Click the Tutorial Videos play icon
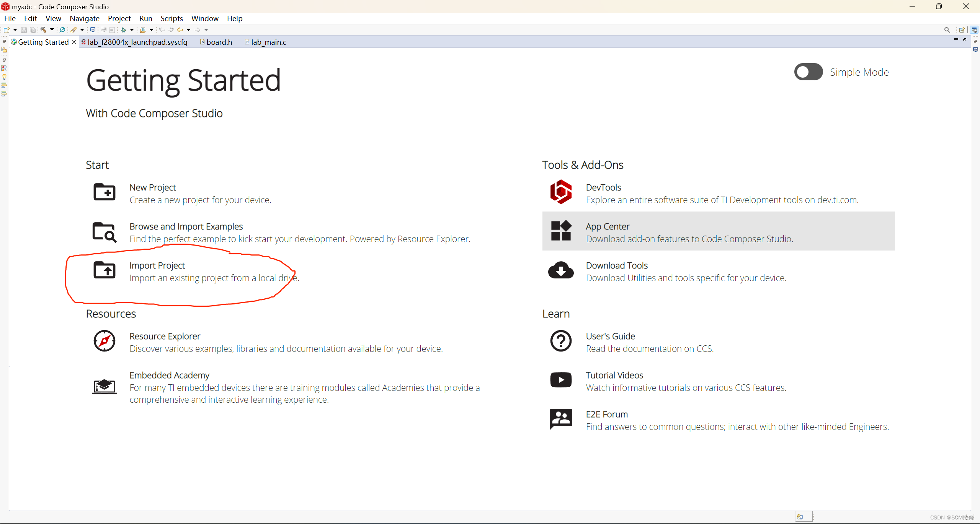The image size is (980, 524). click(x=561, y=380)
